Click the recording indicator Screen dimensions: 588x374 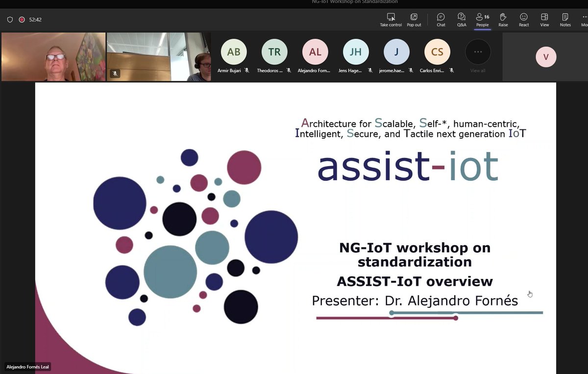point(21,19)
